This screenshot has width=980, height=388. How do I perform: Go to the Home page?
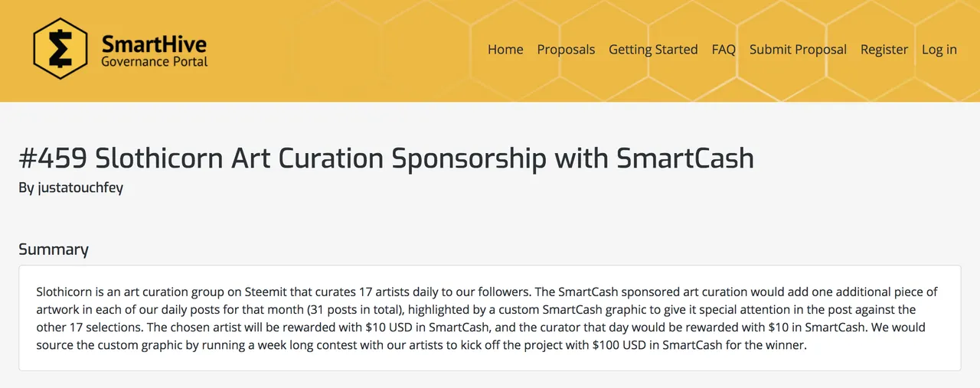[x=505, y=49]
